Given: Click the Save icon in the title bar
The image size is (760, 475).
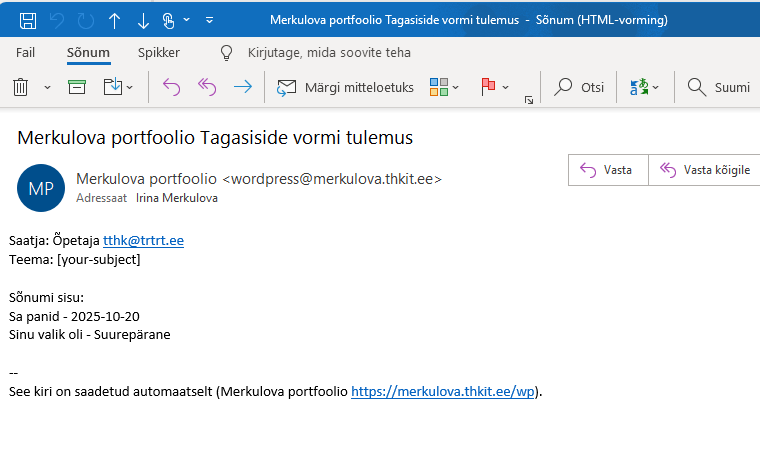Looking at the screenshot, I should tap(28, 20).
